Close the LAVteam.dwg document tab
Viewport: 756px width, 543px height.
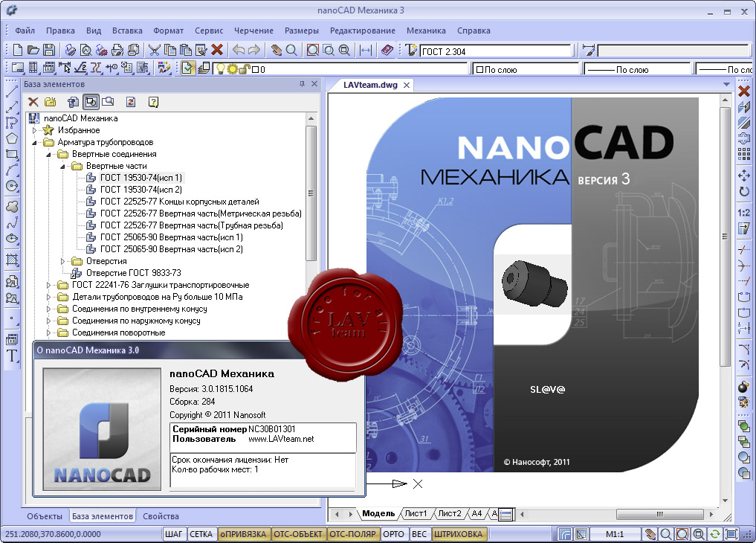click(x=407, y=85)
